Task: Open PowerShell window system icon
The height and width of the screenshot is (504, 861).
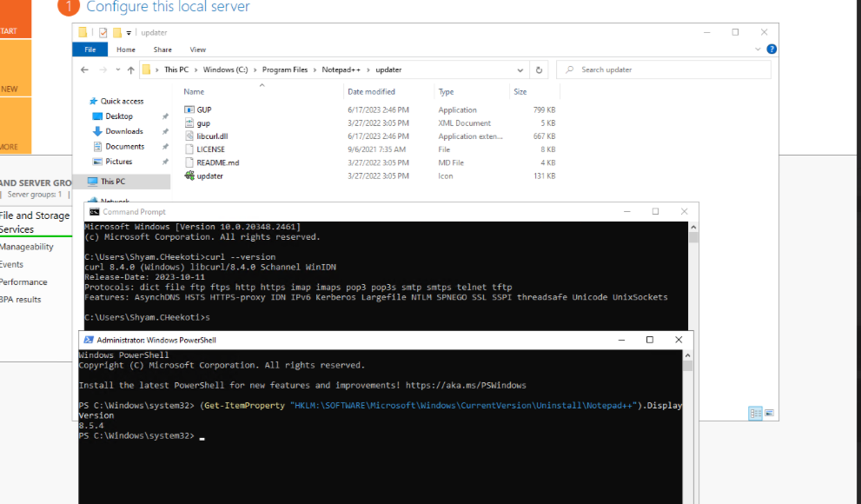Action: [x=89, y=340]
